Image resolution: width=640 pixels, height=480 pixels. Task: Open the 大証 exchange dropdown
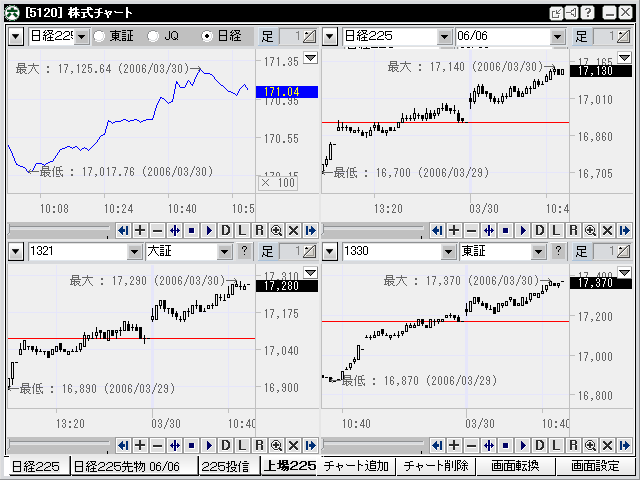click(x=224, y=251)
